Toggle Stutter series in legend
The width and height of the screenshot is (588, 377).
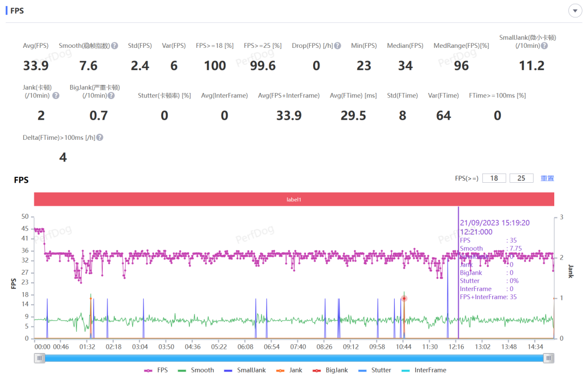pyautogui.click(x=374, y=370)
